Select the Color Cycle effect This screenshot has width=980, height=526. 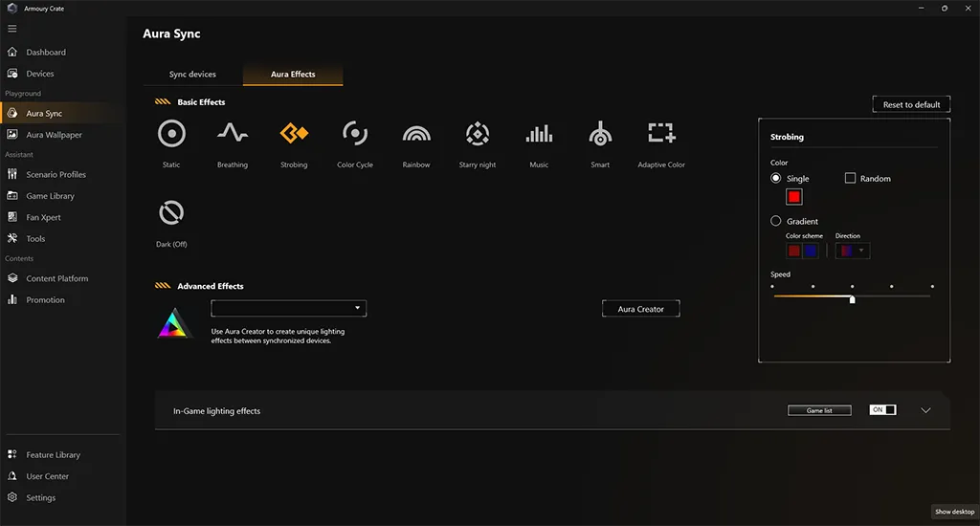[x=355, y=134]
